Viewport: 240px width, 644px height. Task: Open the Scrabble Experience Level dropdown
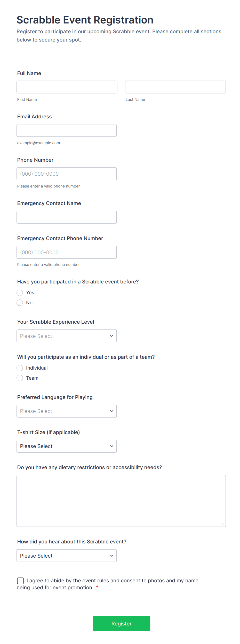coord(66,336)
